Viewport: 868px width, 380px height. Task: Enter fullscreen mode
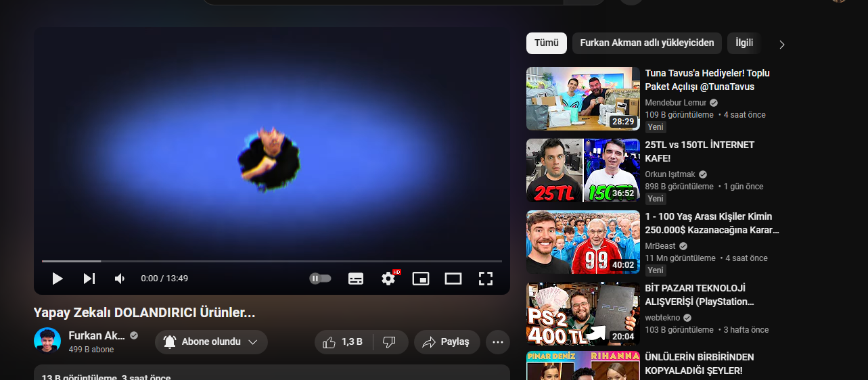(x=485, y=279)
